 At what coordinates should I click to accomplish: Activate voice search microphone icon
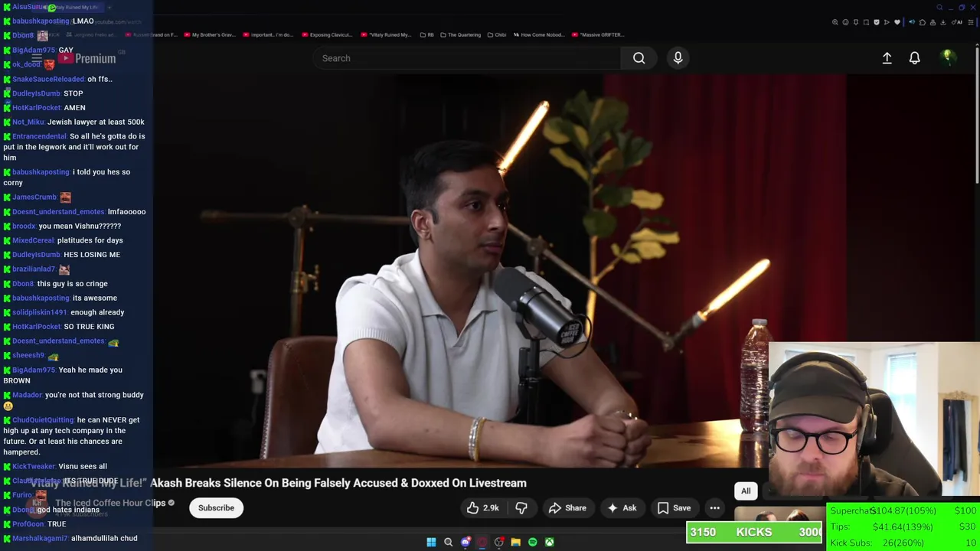678,58
